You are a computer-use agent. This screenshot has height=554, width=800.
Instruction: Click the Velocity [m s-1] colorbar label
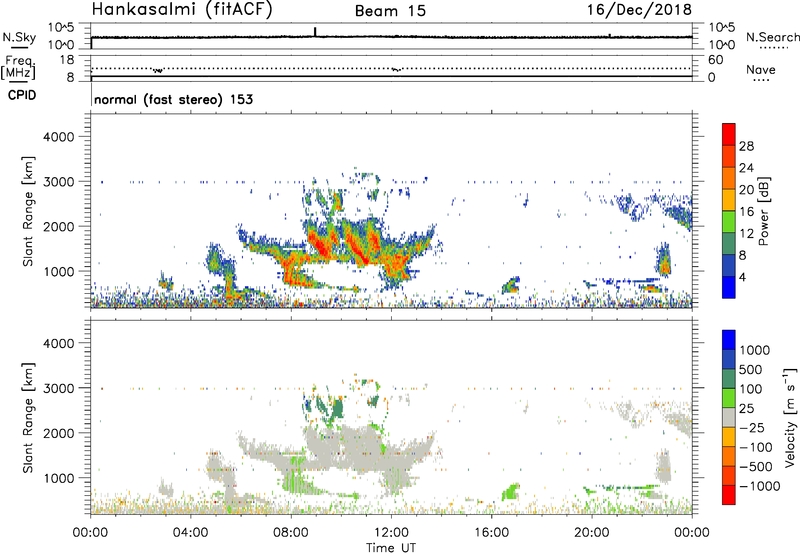pos(790,417)
